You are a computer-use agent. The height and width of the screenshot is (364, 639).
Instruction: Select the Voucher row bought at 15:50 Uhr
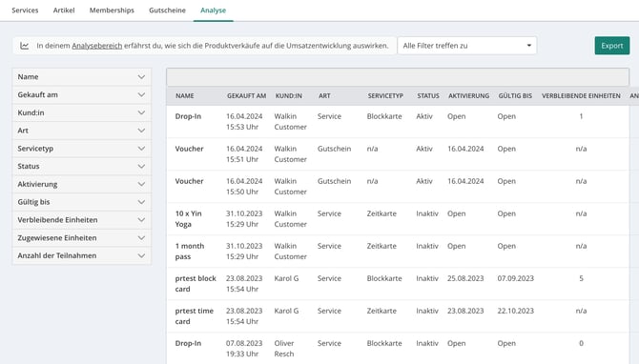click(x=398, y=187)
